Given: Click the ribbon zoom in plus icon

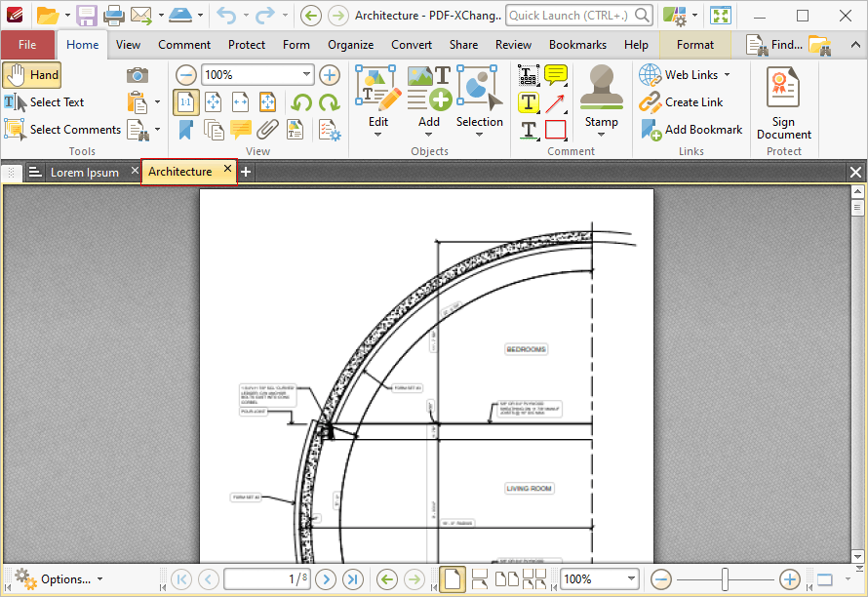Looking at the screenshot, I should 330,75.
